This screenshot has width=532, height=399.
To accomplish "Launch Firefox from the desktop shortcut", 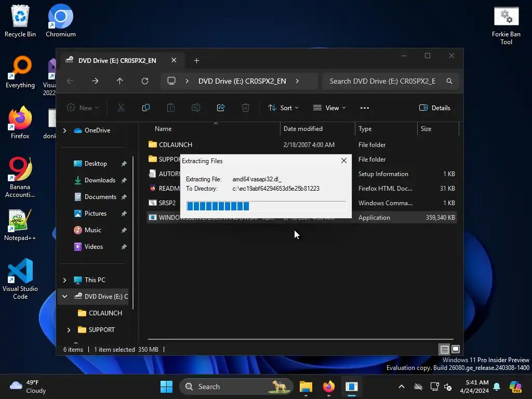I will (20, 123).
